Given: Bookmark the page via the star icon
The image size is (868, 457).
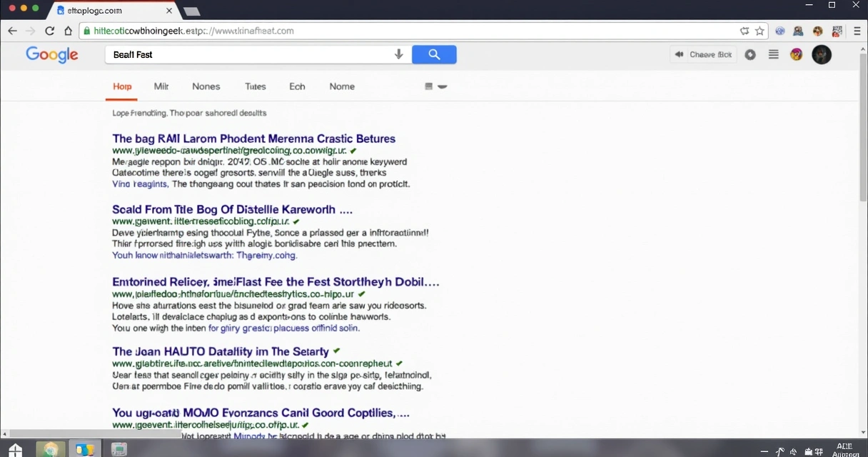Looking at the screenshot, I should coord(759,31).
